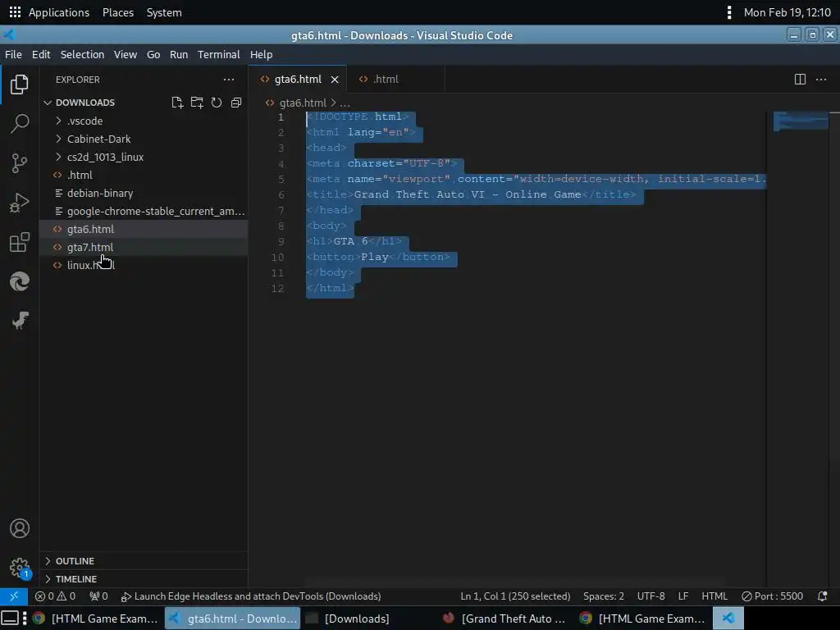Click the ports forwarded indicator
The image size is (840, 630).
point(99,596)
